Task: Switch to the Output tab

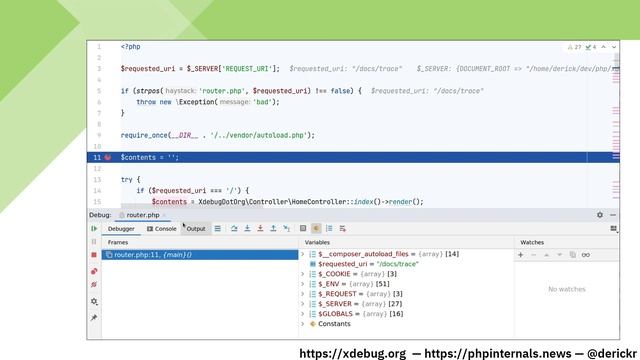Action: [x=196, y=229]
